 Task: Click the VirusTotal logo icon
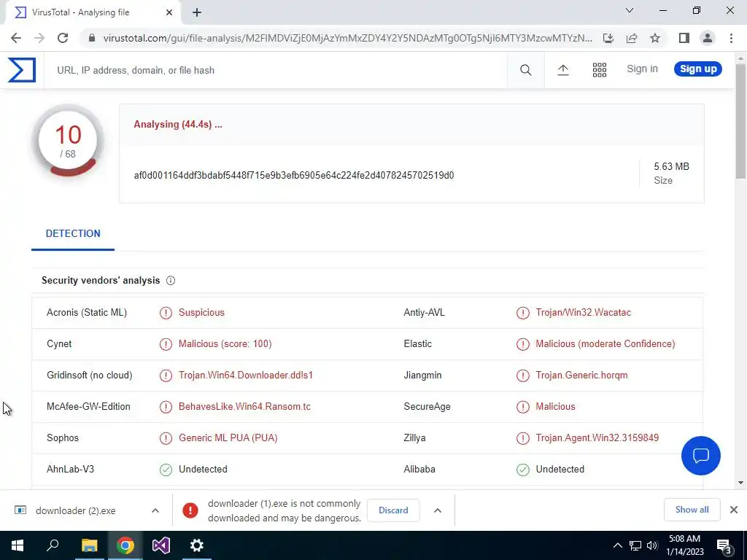point(21,70)
